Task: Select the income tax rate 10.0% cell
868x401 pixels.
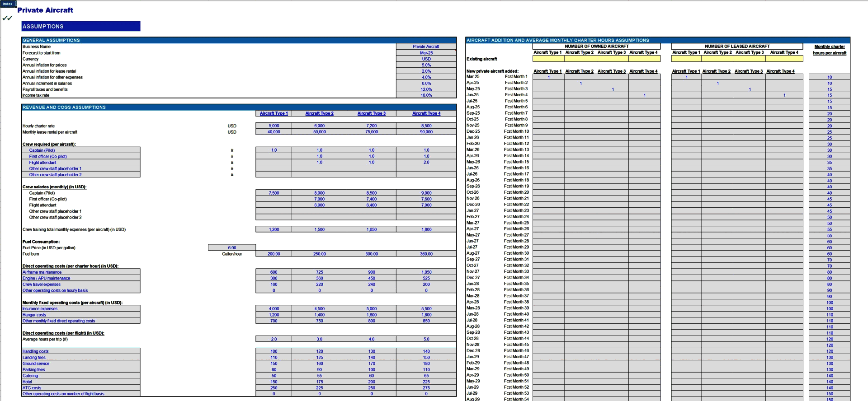Action: pyautogui.click(x=426, y=95)
